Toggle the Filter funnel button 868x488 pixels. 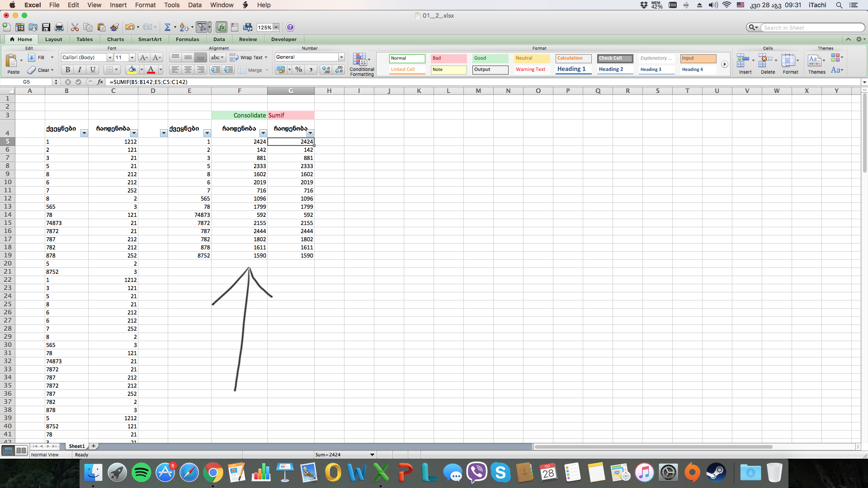click(x=202, y=28)
